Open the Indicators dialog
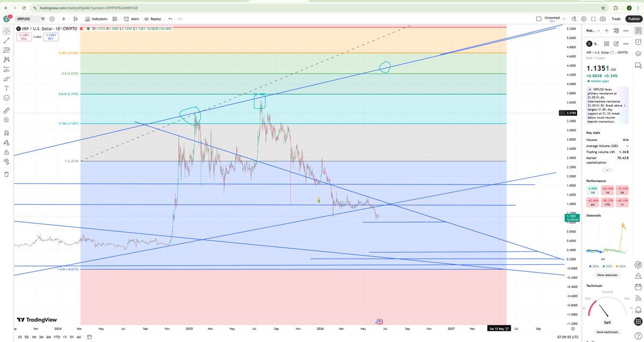Viewport: 644px width, 342px height. coord(96,19)
